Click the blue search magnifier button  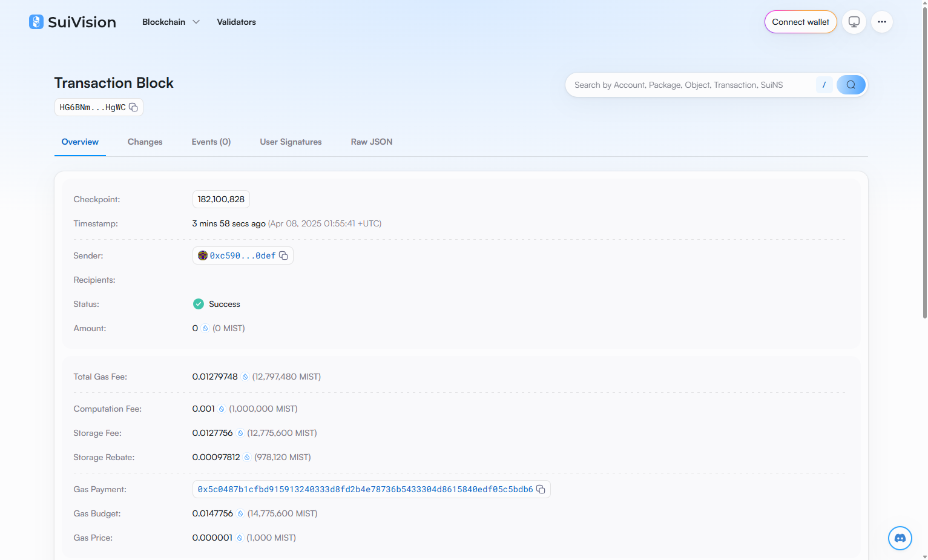point(851,85)
